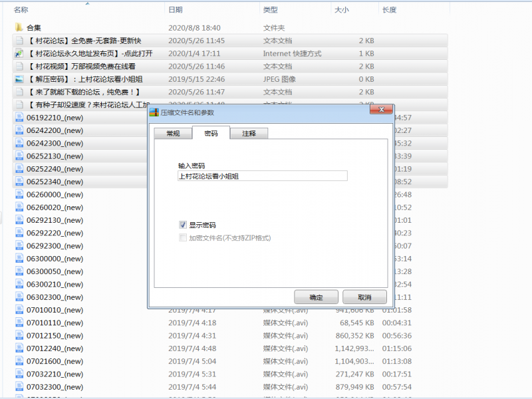Select the Internet shortcut file icon
This screenshot has height=399, width=532.
click(x=19, y=53)
